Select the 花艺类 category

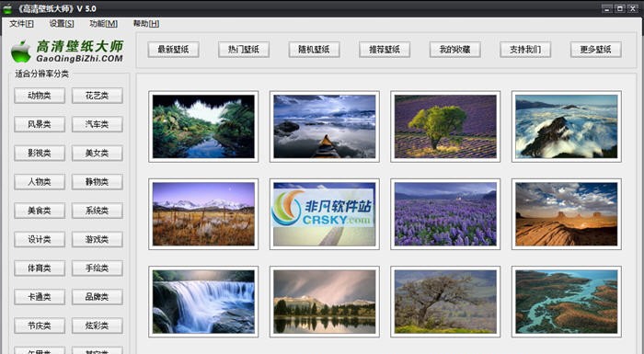98,96
